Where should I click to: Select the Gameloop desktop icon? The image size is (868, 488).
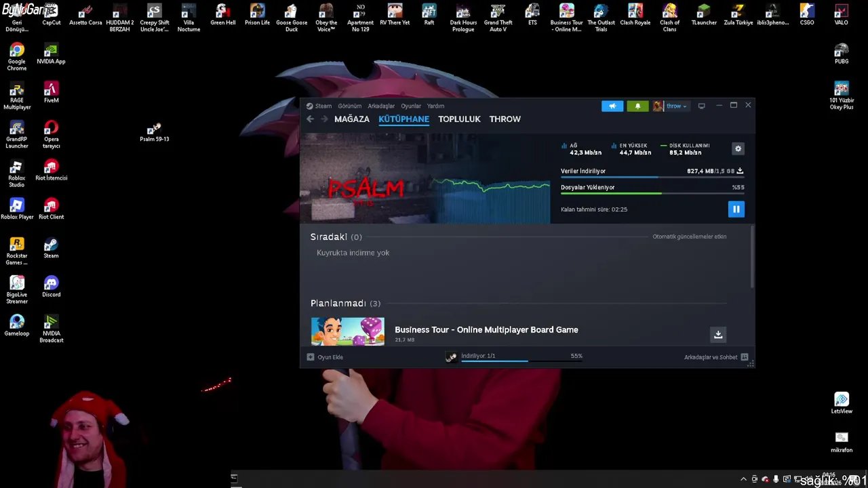click(x=17, y=325)
